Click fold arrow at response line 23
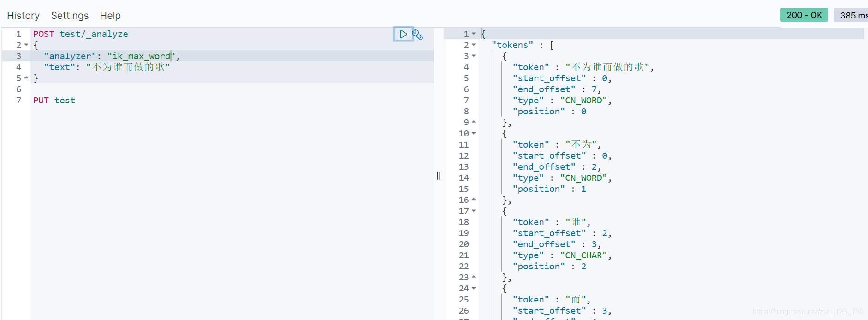 (x=474, y=277)
